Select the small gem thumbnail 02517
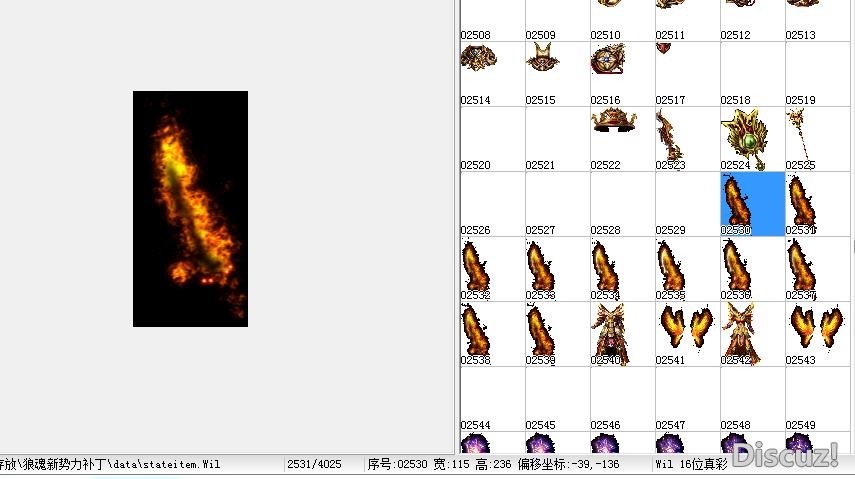 pyautogui.click(x=688, y=74)
